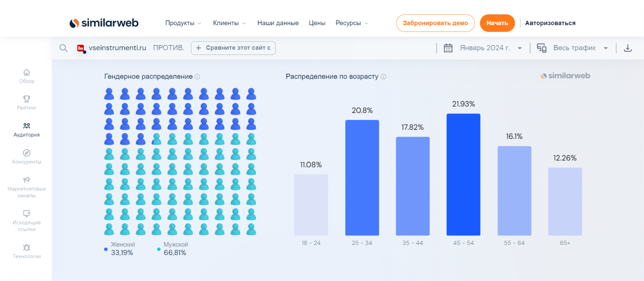Click the Авторизоваться link
Viewport: 644px width, 281px height.
coord(550,23)
